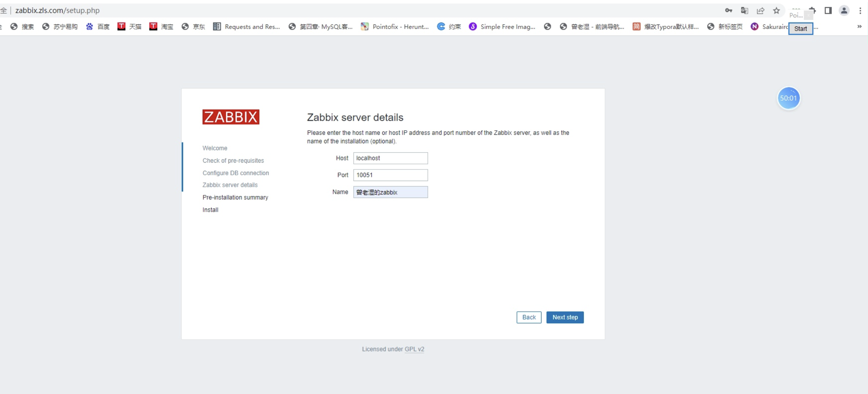Image resolution: width=868 pixels, height=394 pixels.
Task: Open the Requests and Res... bookmark
Action: pos(246,27)
